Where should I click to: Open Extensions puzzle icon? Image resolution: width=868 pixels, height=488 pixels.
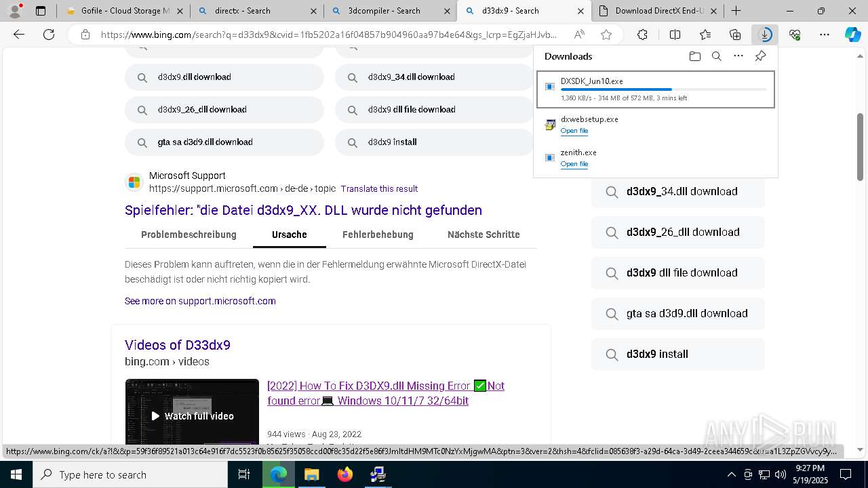(642, 35)
